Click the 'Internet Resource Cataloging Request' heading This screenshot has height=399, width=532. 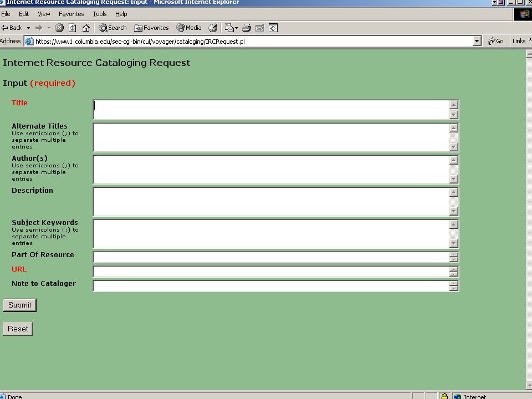(96, 63)
